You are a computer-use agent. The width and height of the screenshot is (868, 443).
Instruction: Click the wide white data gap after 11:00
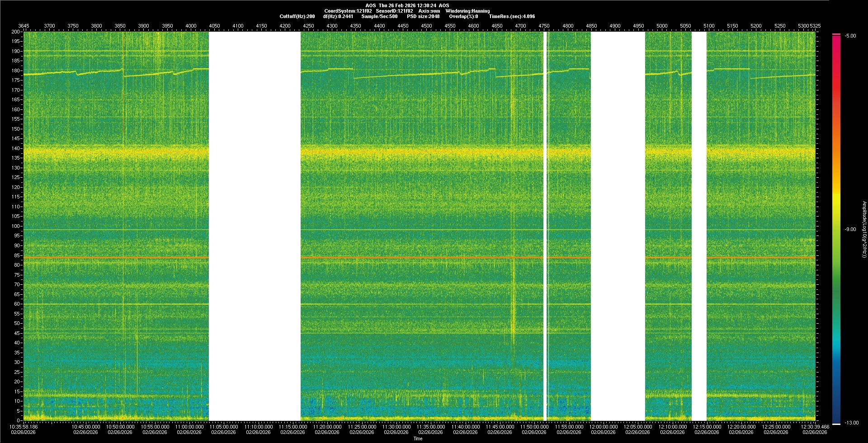point(255,226)
